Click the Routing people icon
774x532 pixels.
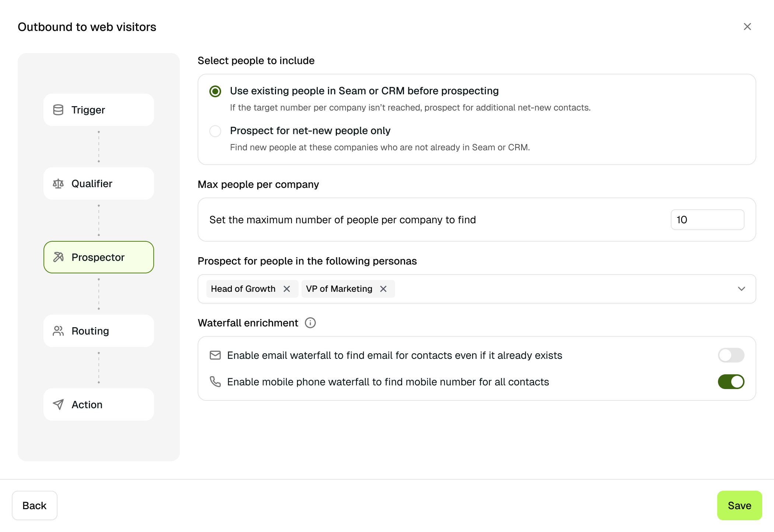point(58,331)
